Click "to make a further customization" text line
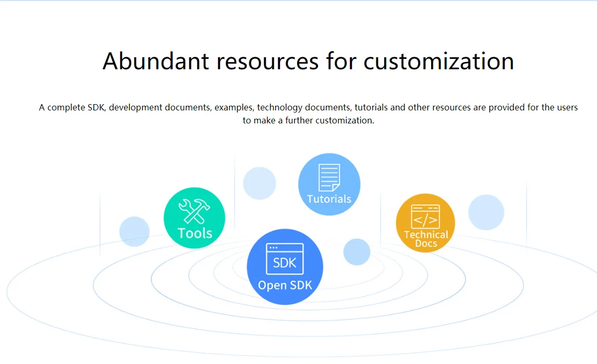The width and height of the screenshot is (597, 364). tap(308, 120)
